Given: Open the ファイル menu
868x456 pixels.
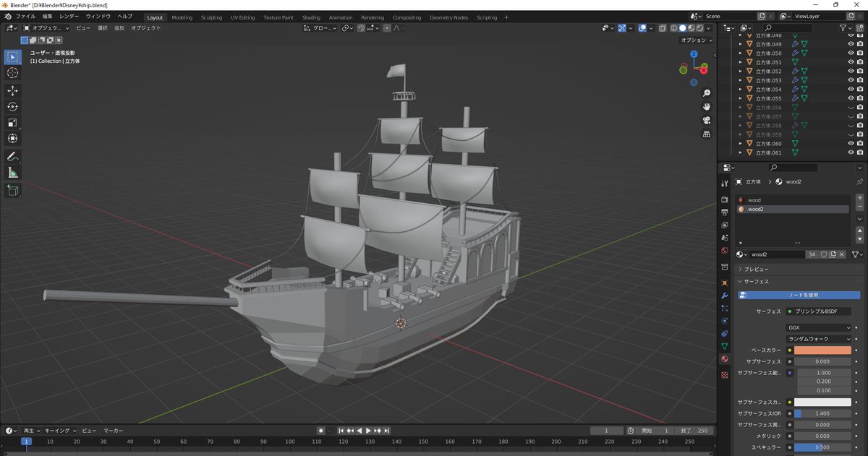Looking at the screenshot, I should click(x=25, y=16).
